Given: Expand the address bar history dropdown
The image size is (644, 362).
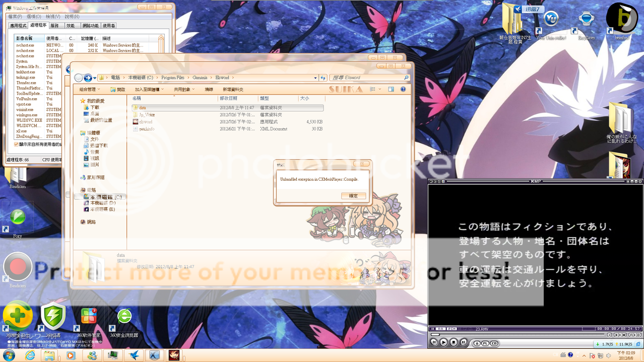Looking at the screenshot, I should (x=315, y=78).
